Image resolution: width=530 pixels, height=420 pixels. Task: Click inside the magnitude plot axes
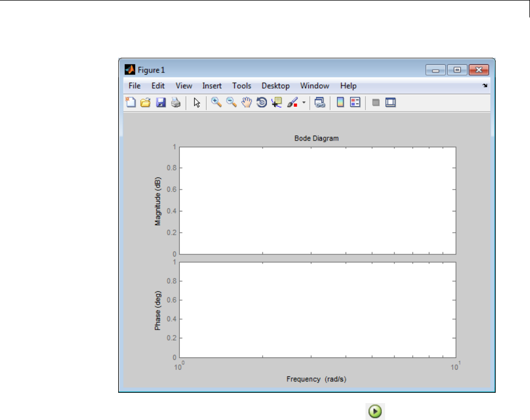(x=318, y=200)
